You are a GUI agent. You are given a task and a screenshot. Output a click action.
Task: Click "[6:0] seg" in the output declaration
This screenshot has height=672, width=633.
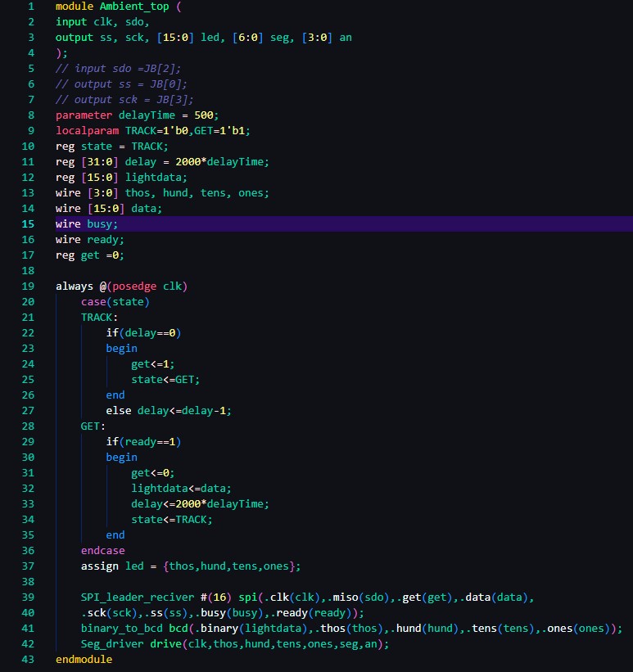260,38
